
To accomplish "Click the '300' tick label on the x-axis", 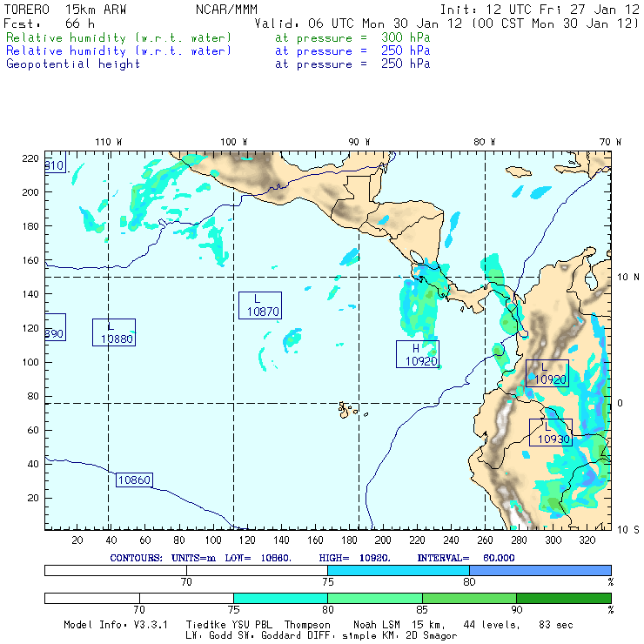I will 553,540.
